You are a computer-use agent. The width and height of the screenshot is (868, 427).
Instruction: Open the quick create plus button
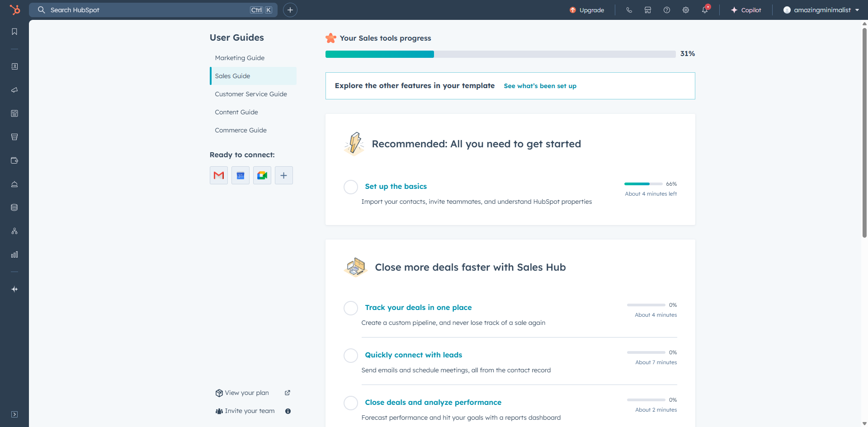coord(290,10)
